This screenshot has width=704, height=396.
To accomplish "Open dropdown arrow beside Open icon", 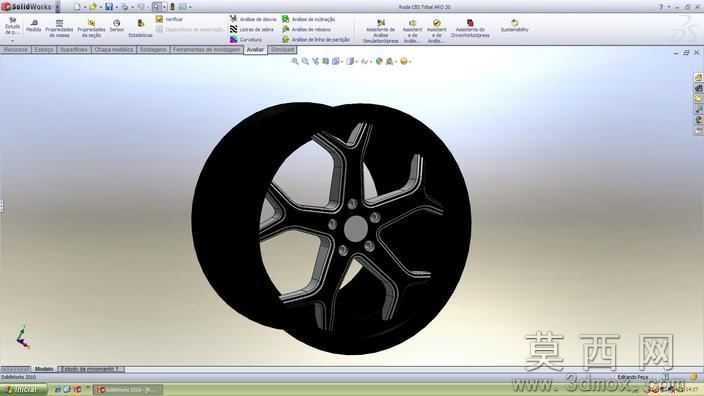I will pyautogui.click(x=100, y=7).
